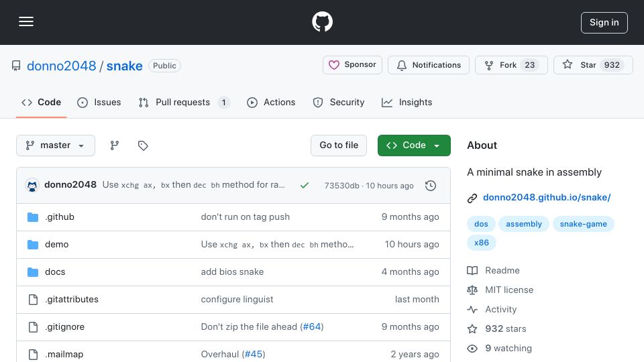View the 932 stars link
Image resolution: width=644 pixels, height=362 pixels.
coord(497,328)
